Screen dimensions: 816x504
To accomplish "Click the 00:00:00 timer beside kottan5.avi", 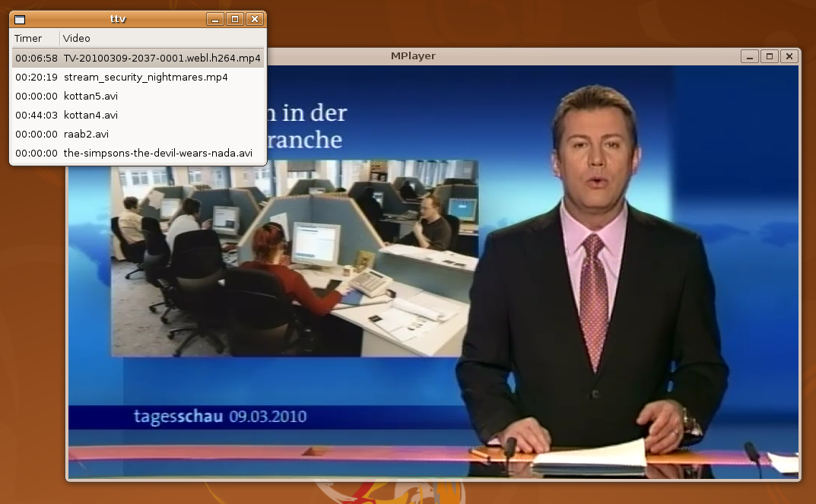I will 37,97.
